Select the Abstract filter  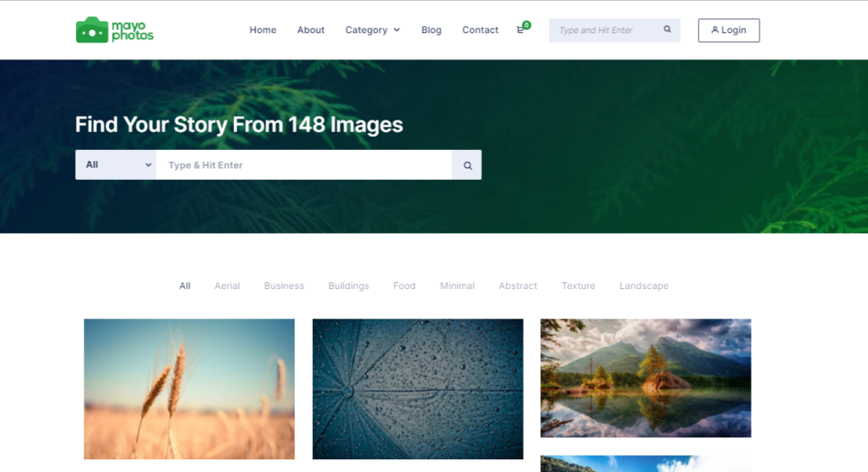tap(518, 286)
